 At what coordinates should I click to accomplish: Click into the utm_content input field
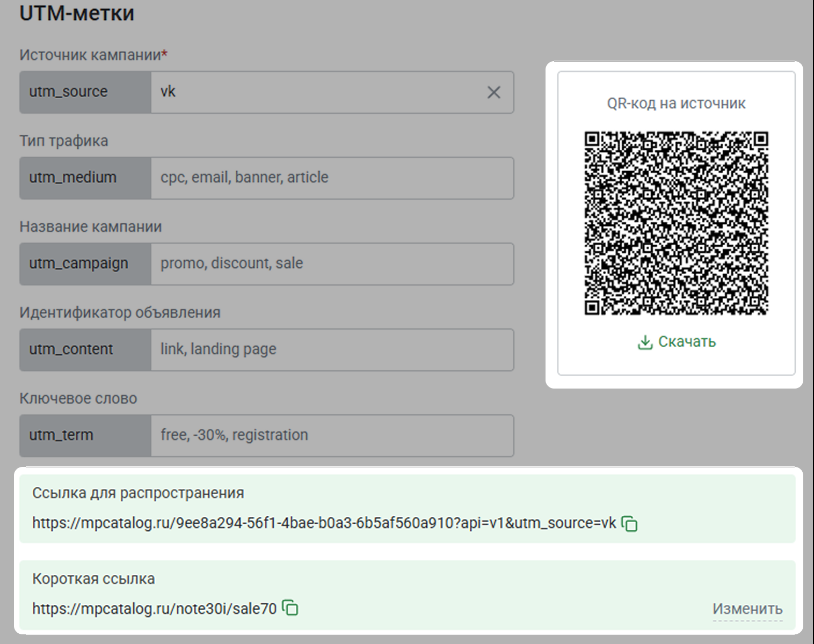coord(332,350)
